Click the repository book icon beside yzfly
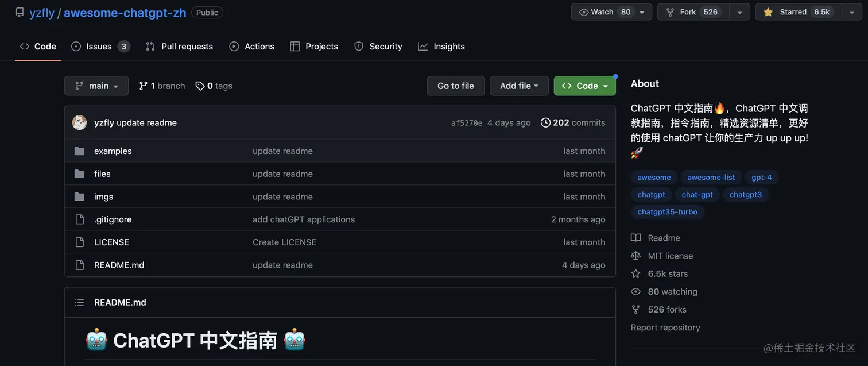 [20, 12]
